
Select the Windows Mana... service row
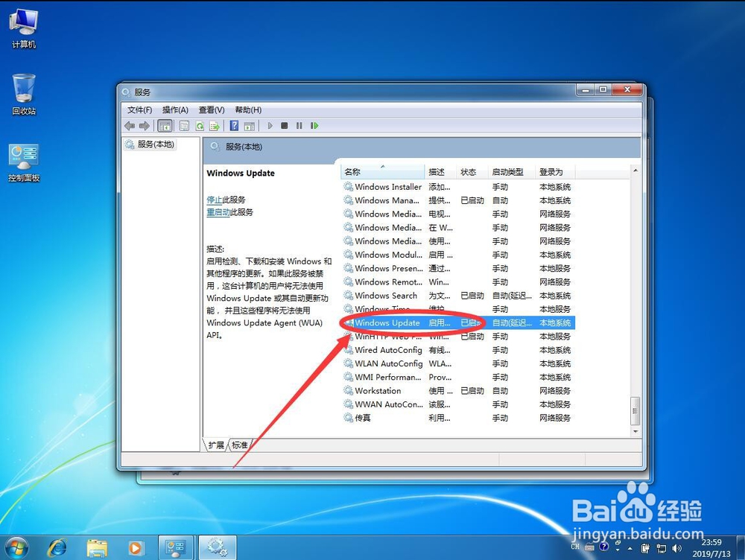pyautogui.click(x=458, y=200)
